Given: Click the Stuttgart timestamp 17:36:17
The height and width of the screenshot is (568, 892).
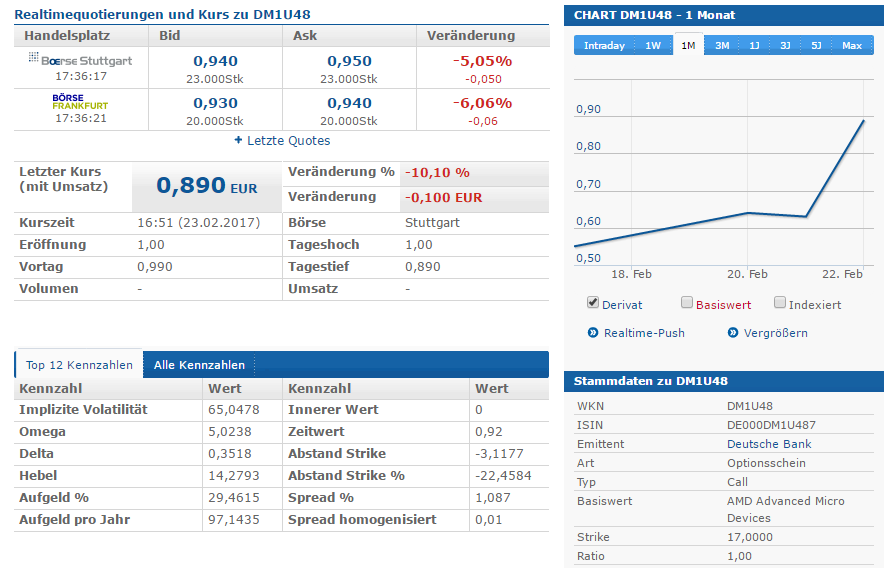Looking at the screenshot, I should (x=81, y=76).
